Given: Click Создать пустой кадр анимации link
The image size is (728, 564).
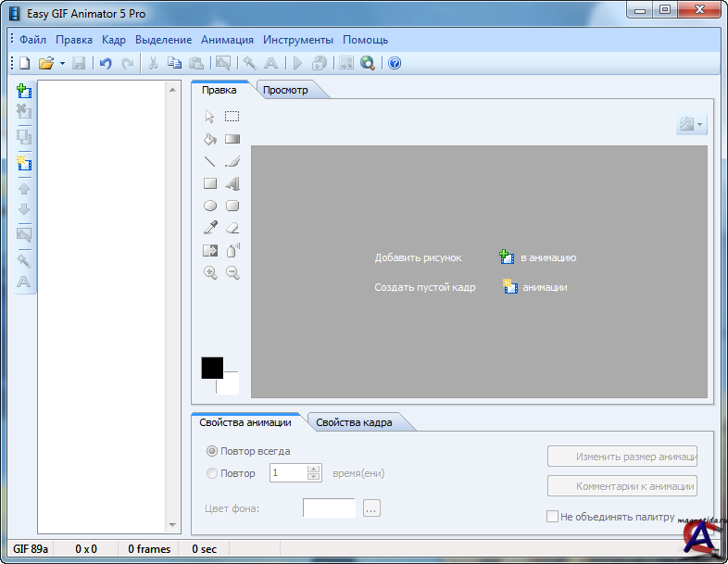Looking at the screenshot, I should click(x=471, y=287).
